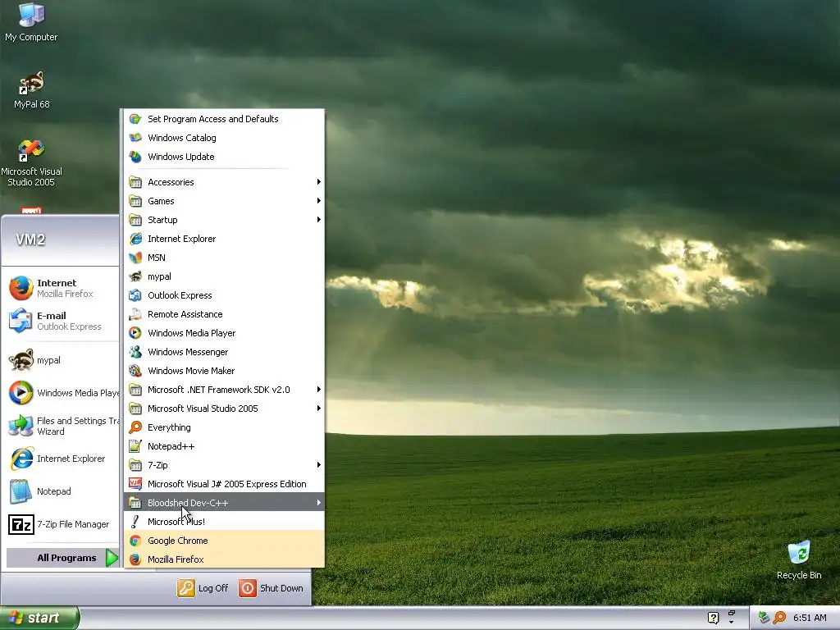Click the Windows Media Player icon in All Programs list
The width and height of the screenshot is (840, 630).
tap(135, 333)
